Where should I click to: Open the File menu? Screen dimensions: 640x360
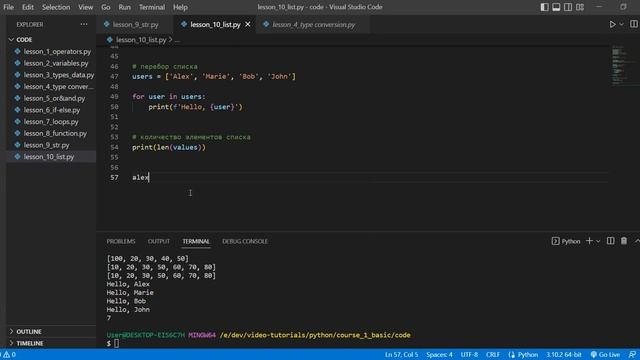point(8,7)
